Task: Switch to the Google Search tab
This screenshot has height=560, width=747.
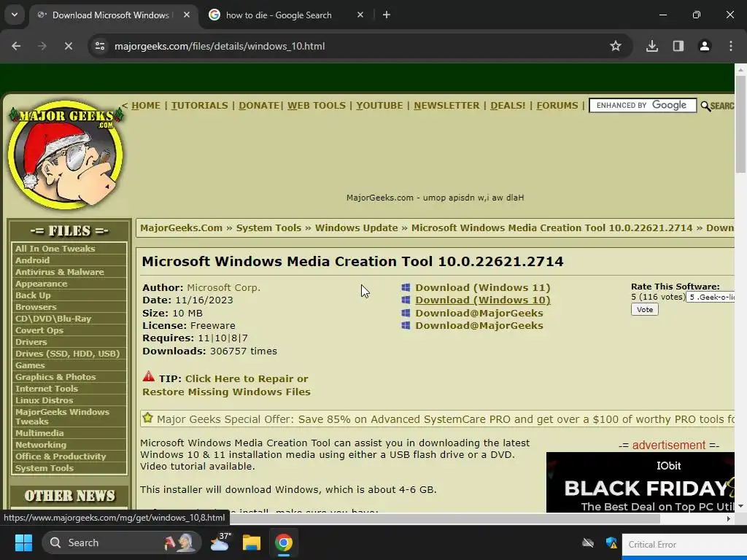Action: click(x=278, y=15)
